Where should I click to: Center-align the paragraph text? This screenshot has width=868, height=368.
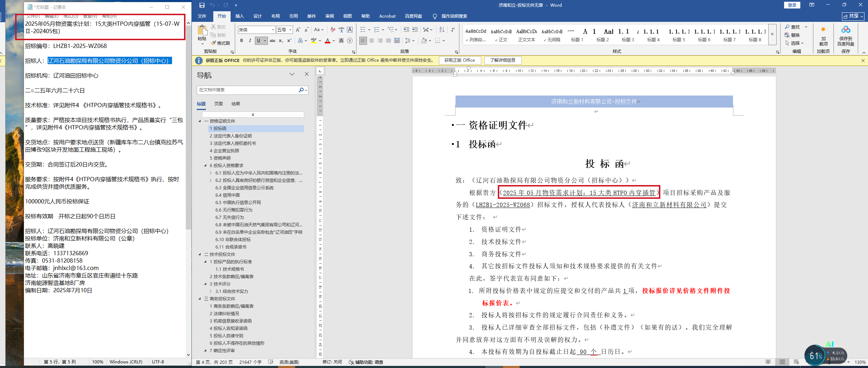372,41
